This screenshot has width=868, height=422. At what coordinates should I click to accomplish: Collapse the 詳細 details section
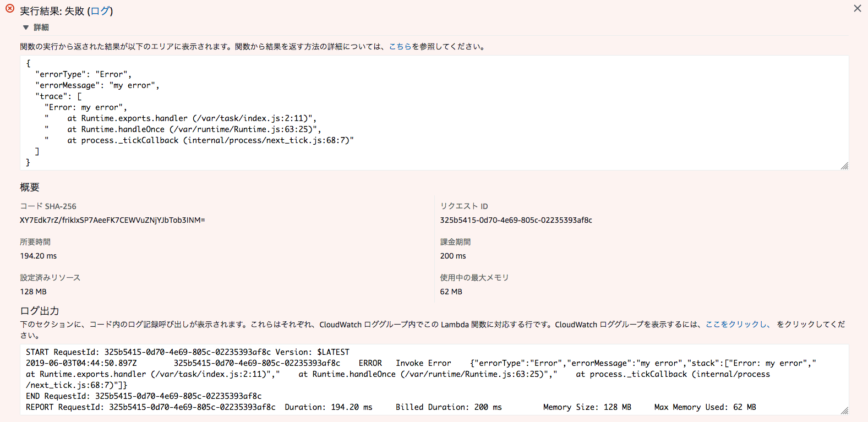point(35,28)
